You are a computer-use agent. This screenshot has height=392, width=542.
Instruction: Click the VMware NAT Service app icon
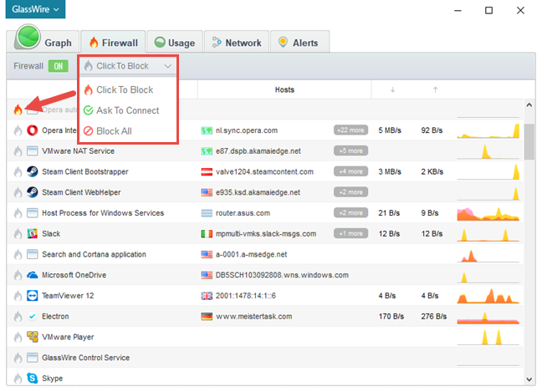tap(33, 151)
